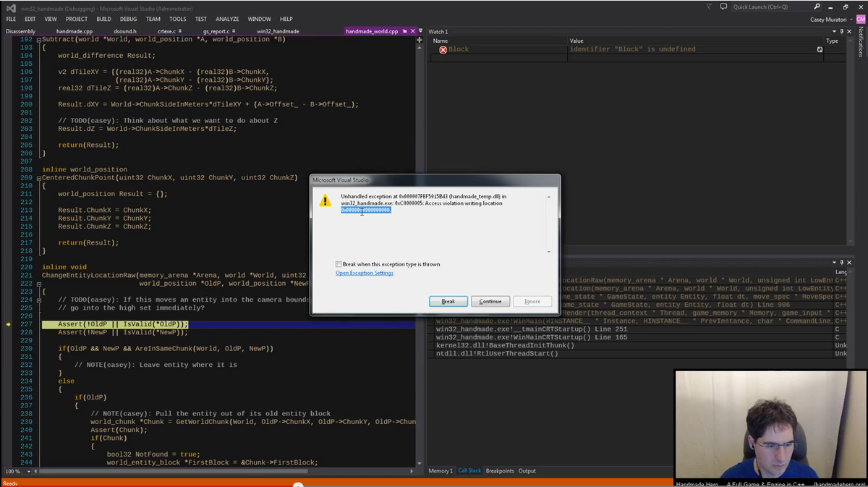Open the TEST menu
Image resolution: width=868 pixels, height=487 pixels.
[201, 20]
